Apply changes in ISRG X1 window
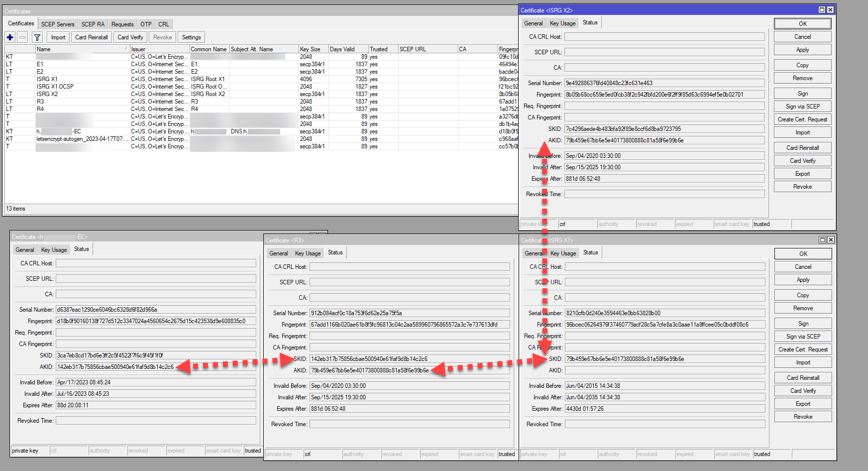 coord(803,280)
